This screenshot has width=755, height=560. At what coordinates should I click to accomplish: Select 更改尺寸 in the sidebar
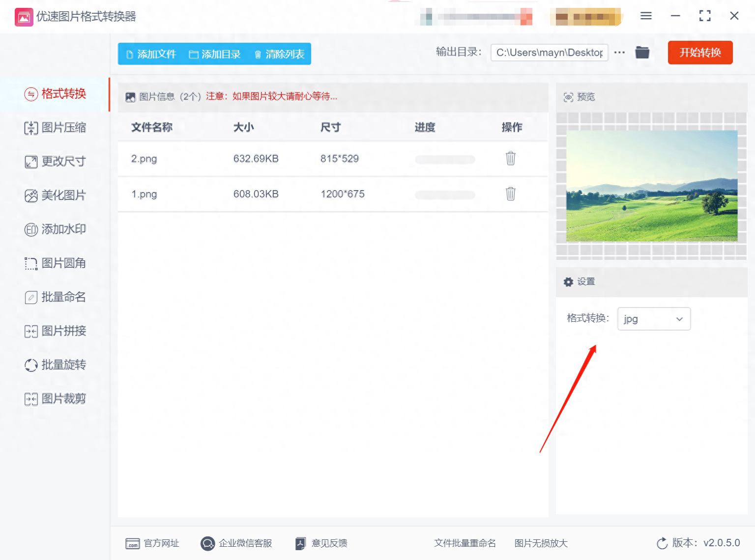coord(56,162)
